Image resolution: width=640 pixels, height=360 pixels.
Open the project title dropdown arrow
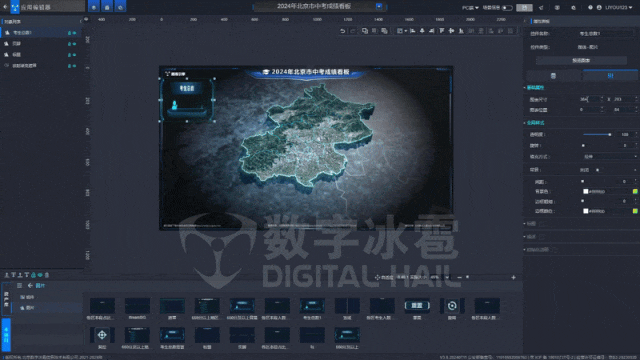pyautogui.click(x=379, y=6)
